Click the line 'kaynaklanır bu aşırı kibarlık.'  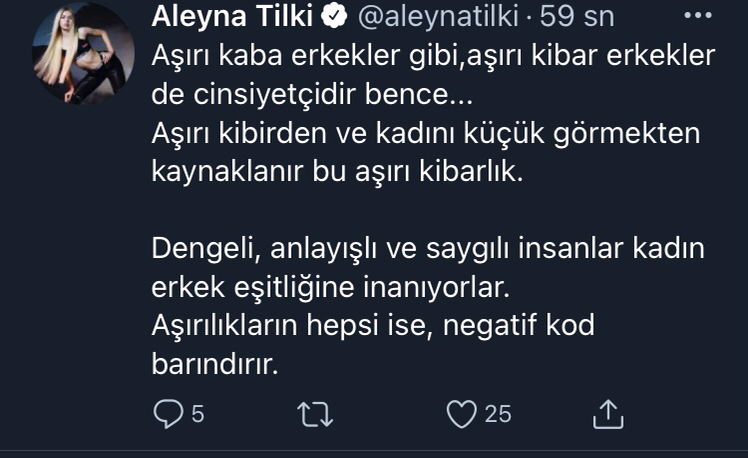point(337,172)
